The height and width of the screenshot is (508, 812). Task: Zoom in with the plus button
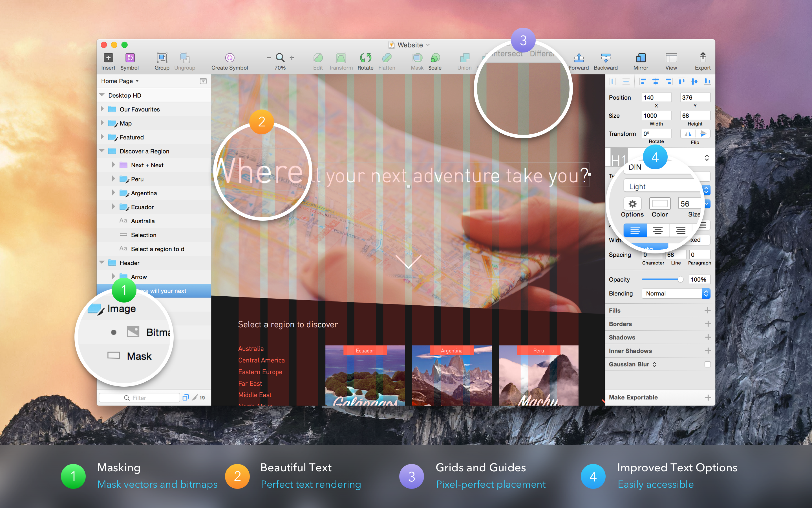click(x=292, y=58)
